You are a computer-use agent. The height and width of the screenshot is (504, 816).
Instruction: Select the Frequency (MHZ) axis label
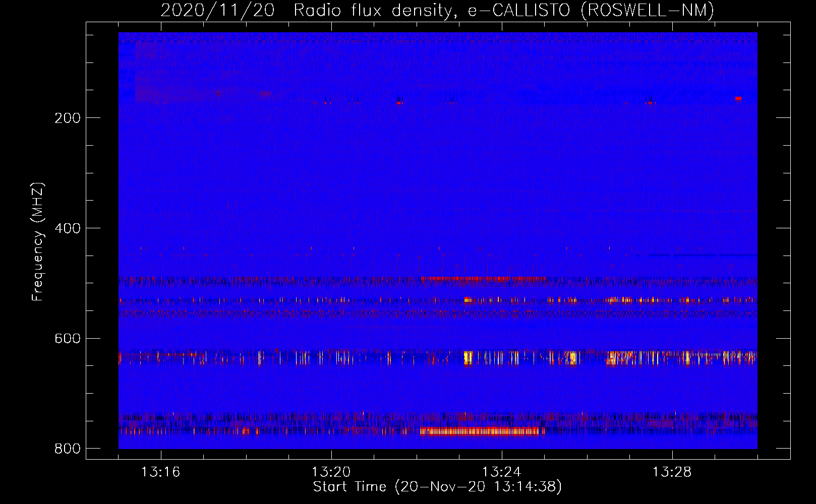38,242
